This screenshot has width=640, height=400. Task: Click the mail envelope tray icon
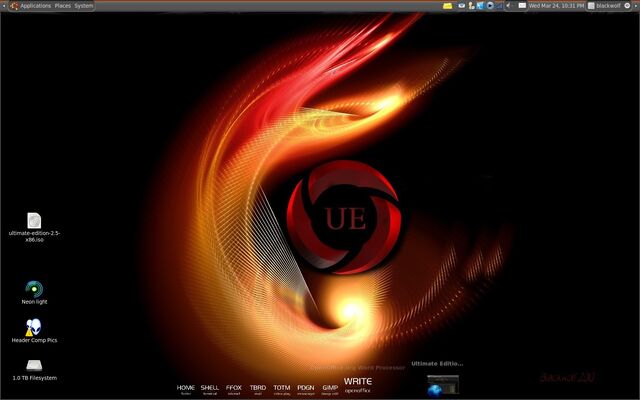(x=462, y=6)
